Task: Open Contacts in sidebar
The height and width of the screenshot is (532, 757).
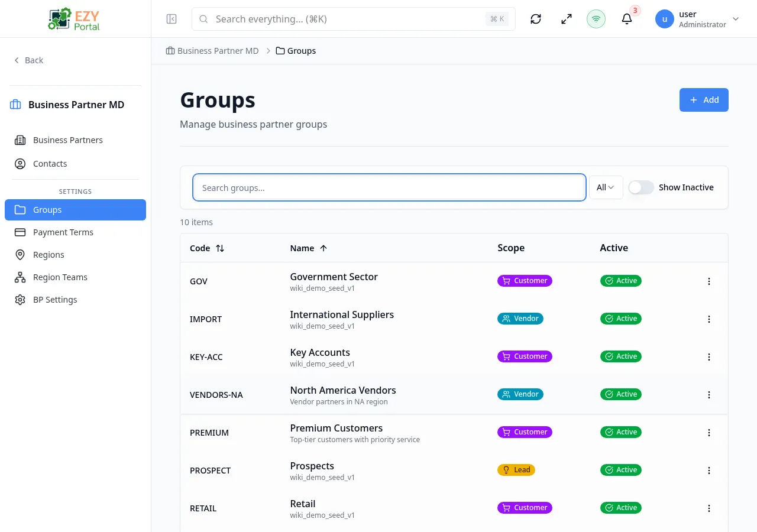Action: point(75,164)
